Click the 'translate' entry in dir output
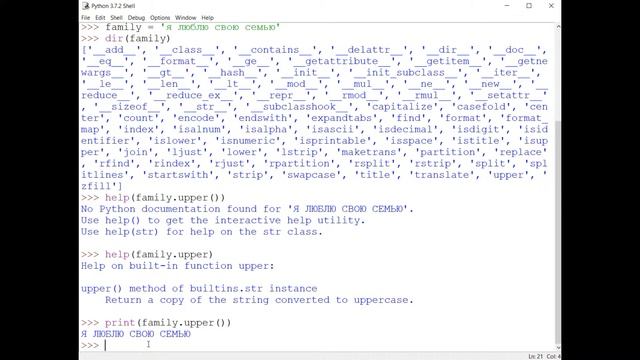This screenshot has height=360, width=640. 445,175
